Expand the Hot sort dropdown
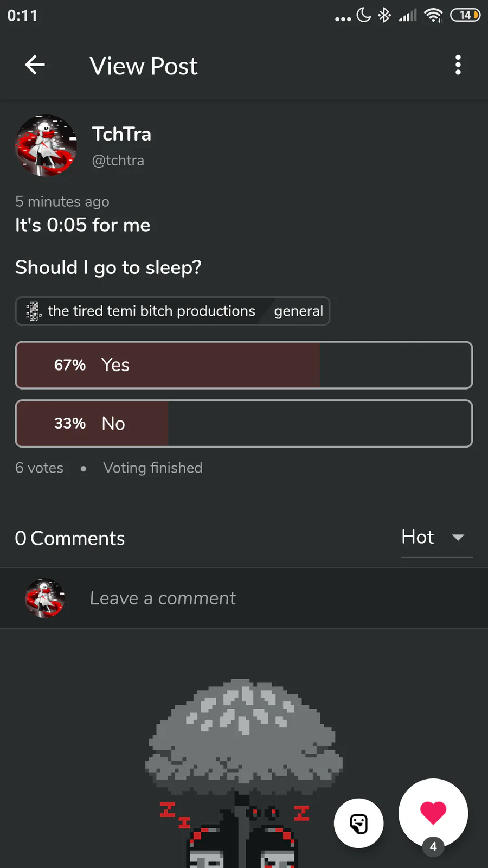The width and height of the screenshot is (488, 868). pos(436,537)
